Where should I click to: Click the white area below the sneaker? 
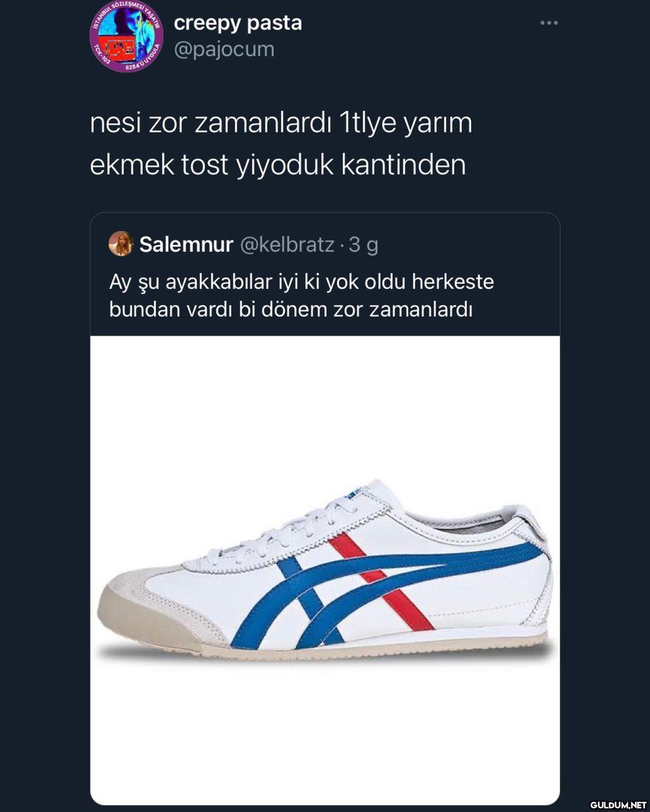[x=325, y=734]
